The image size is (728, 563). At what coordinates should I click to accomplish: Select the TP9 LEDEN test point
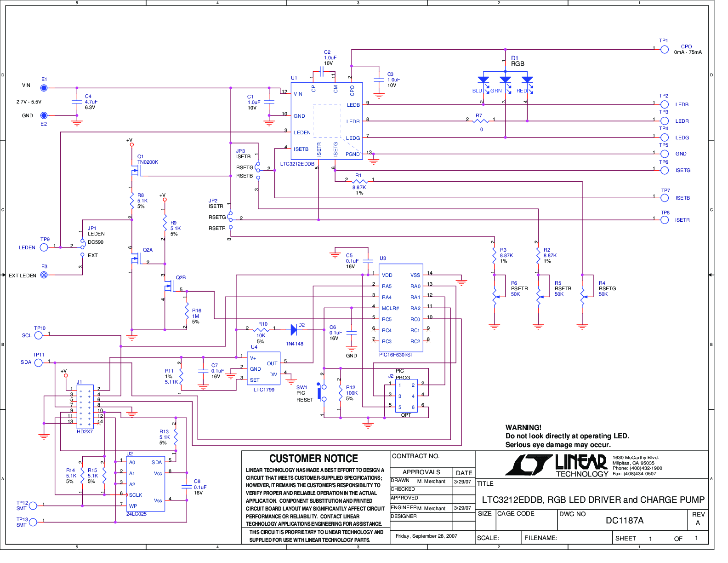coord(44,247)
